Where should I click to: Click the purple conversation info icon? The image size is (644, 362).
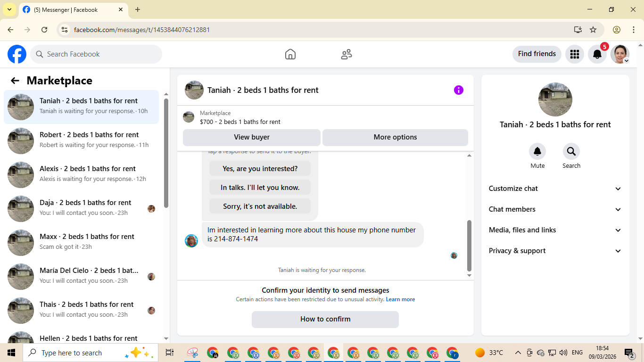click(x=459, y=90)
